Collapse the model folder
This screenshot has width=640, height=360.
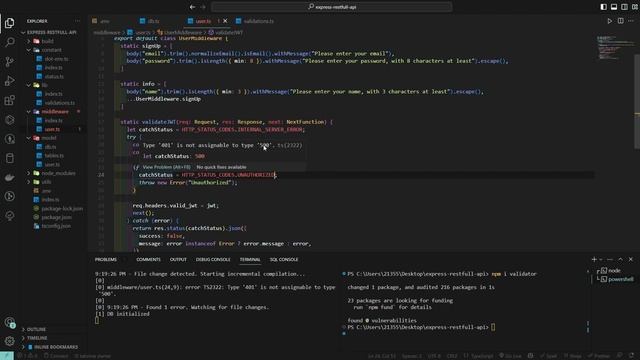tap(49, 138)
